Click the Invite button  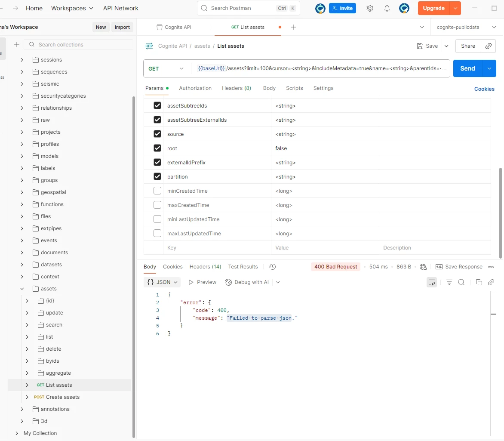[x=343, y=8]
